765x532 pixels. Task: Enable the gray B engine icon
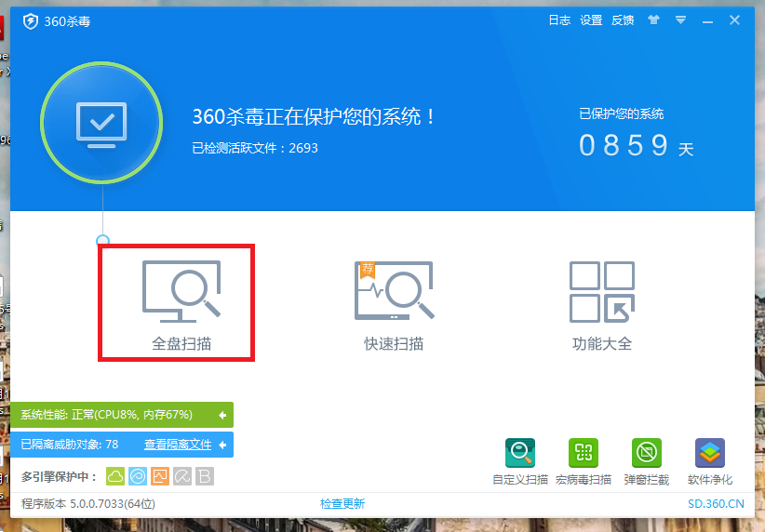coord(205,476)
